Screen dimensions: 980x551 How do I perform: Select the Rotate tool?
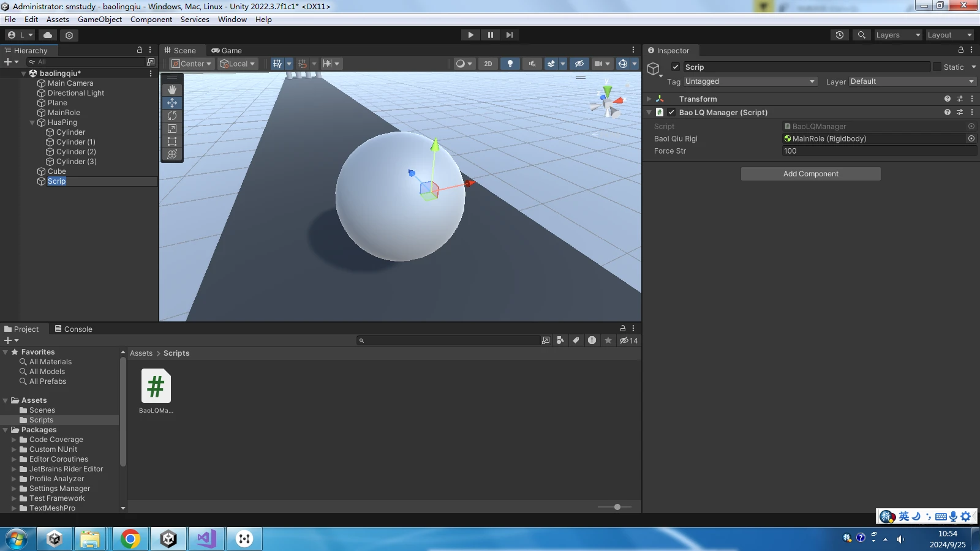click(172, 116)
